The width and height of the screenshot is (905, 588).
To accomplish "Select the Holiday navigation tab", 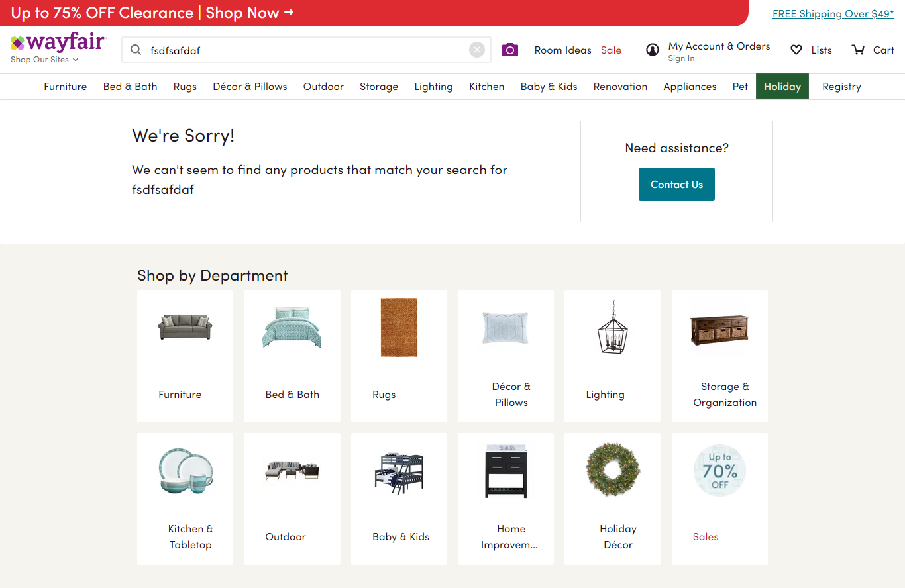I will pos(782,87).
